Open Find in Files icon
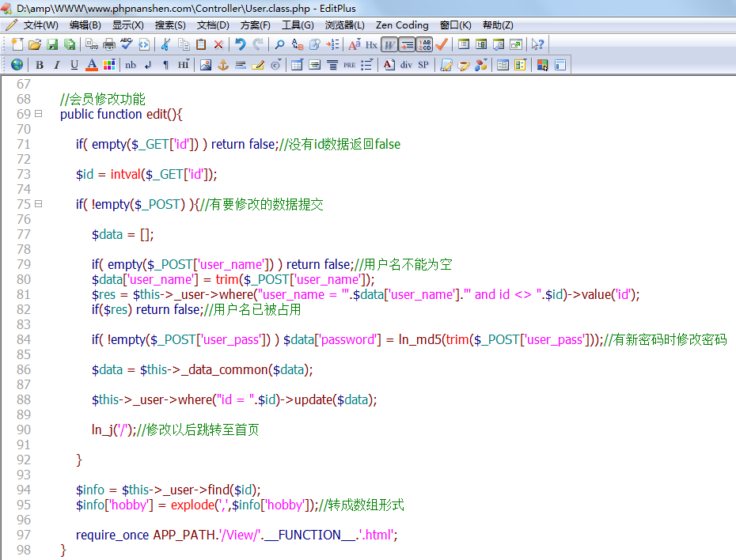The height and width of the screenshot is (560, 736). click(x=314, y=44)
